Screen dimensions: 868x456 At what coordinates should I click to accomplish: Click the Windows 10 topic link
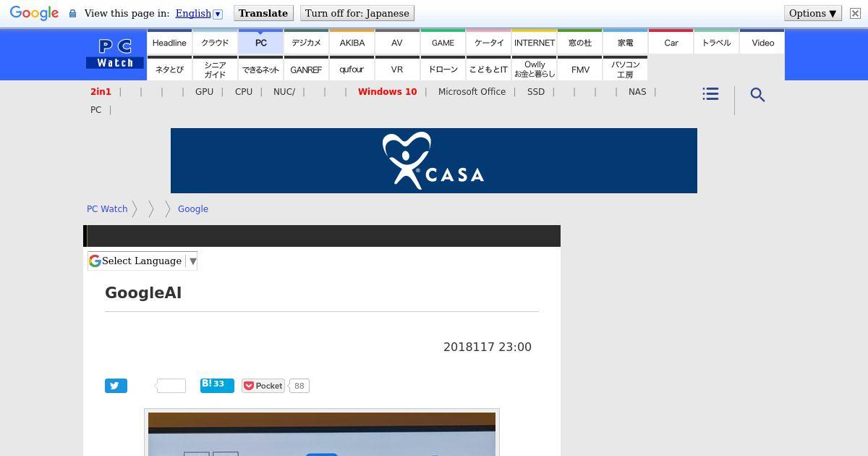click(x=387, y=92)
